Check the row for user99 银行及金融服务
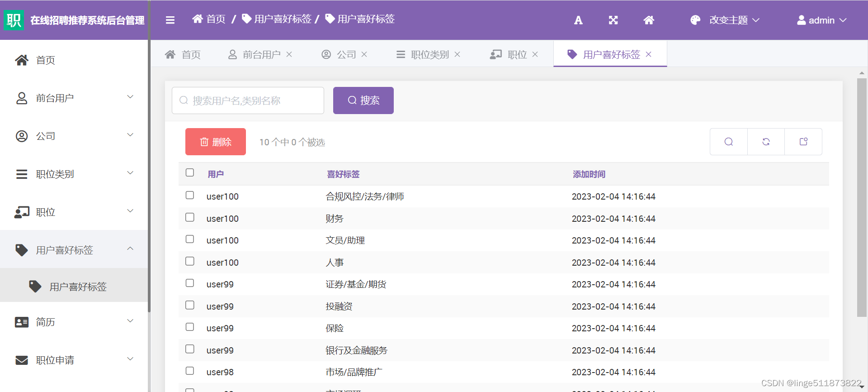 click(190, 349)
